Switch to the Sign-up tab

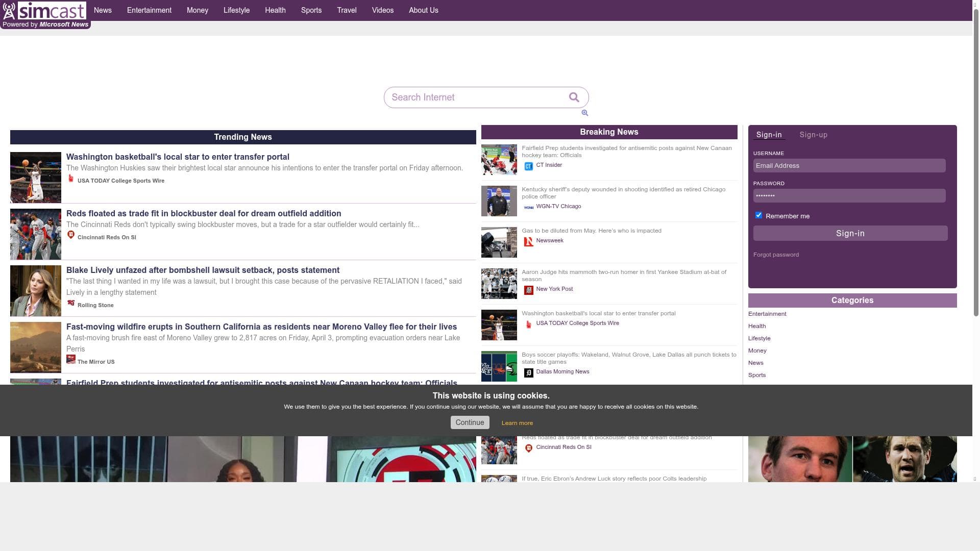point(813,135)
